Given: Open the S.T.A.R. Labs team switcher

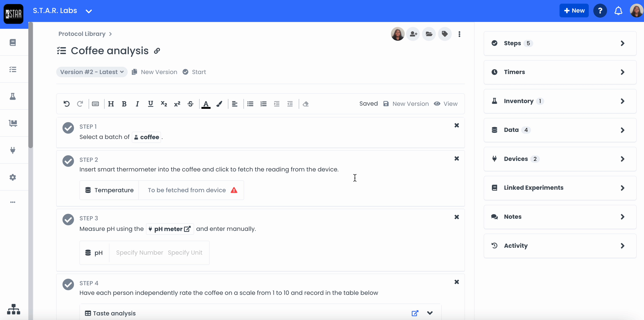Looking at the screenshot, I should pos(63,11).
